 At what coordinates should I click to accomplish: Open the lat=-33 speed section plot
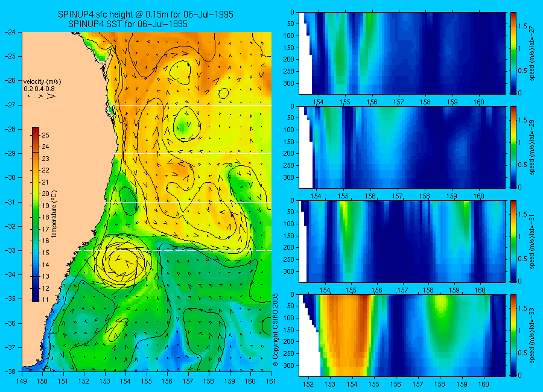pyautogui.click(x=402, y=335)
